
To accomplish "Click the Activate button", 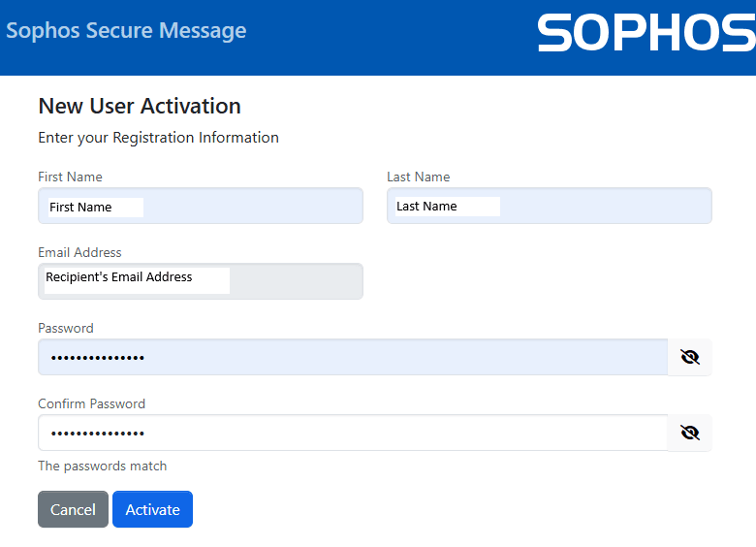I will [152, 509].
